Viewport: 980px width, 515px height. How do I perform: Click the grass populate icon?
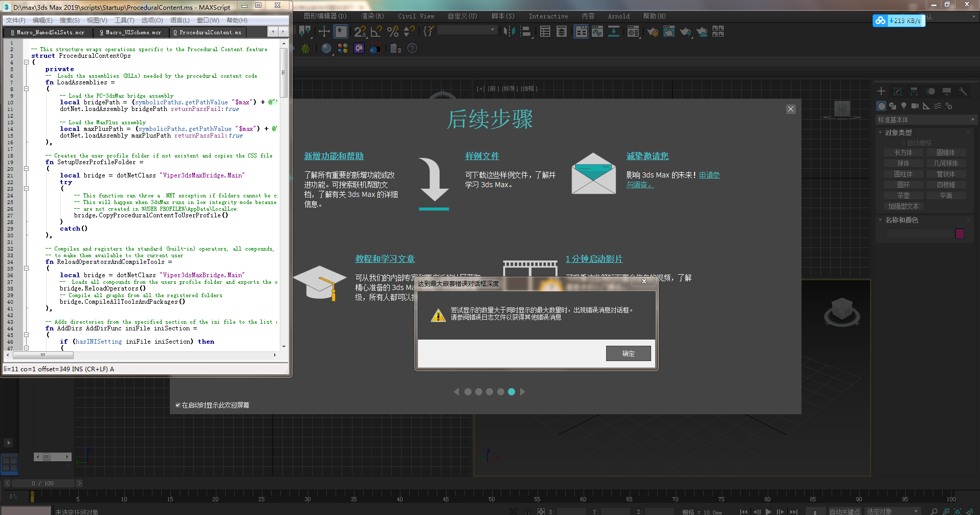[306, 48]
